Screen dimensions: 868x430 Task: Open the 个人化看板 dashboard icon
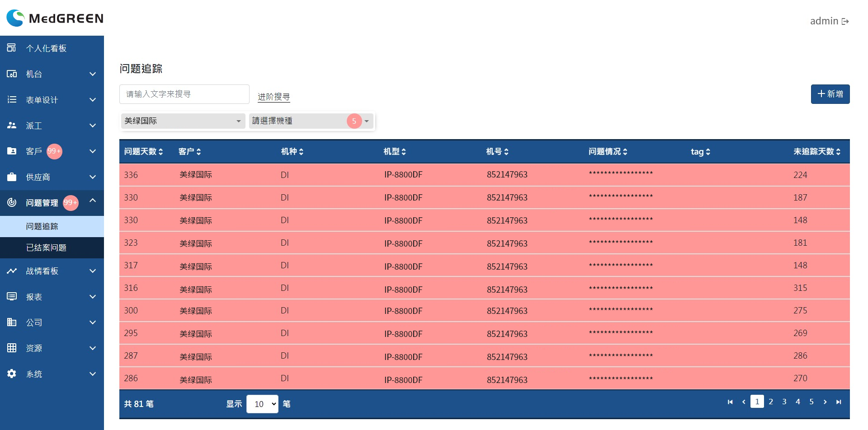[12, 47]
